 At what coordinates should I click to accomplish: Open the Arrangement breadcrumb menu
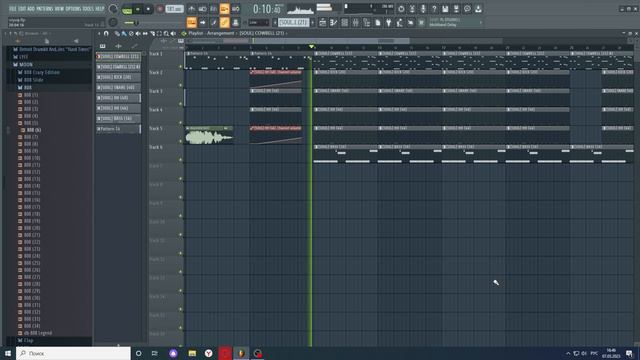click(220, 33)
